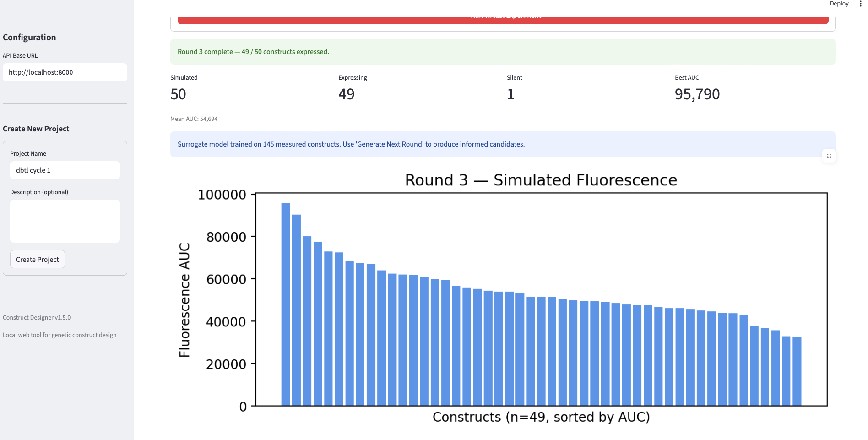Select the tallest bar in the chart
868x440 pixels.
tap(286, 304)
